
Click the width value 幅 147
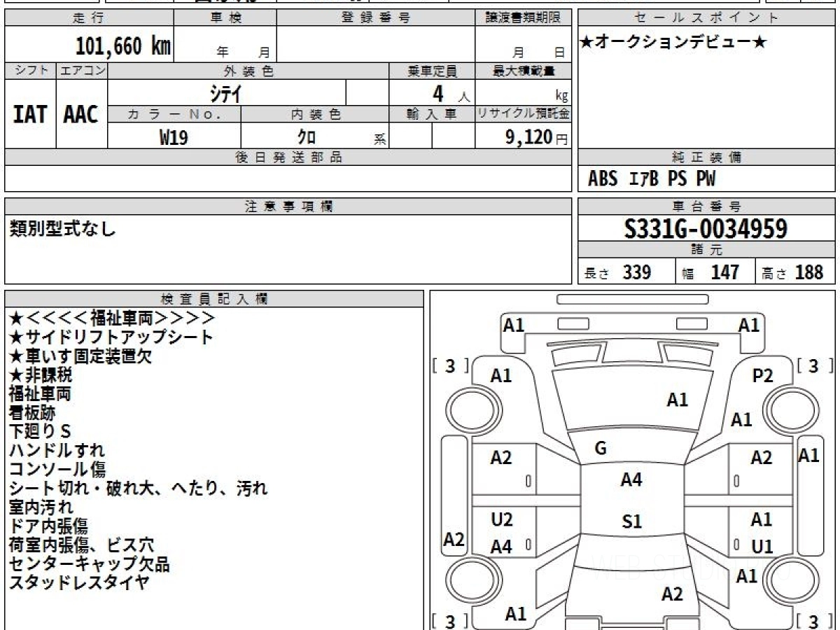tap(711, 272)
